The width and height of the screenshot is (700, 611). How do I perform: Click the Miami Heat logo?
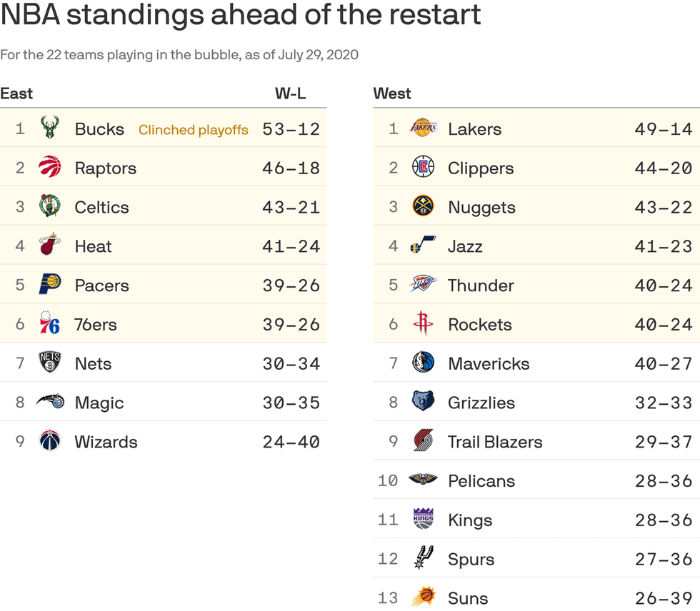pyautogui.click(x=49, y=246)
